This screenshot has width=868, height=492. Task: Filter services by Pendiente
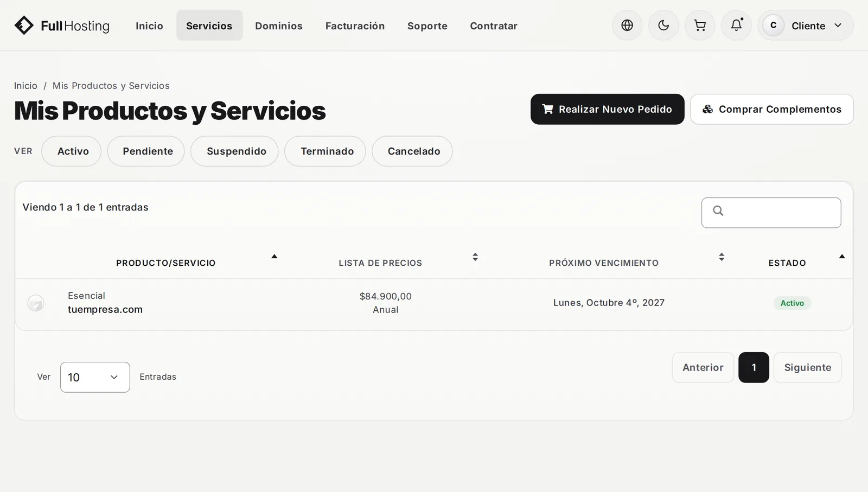tap(146, 151)
